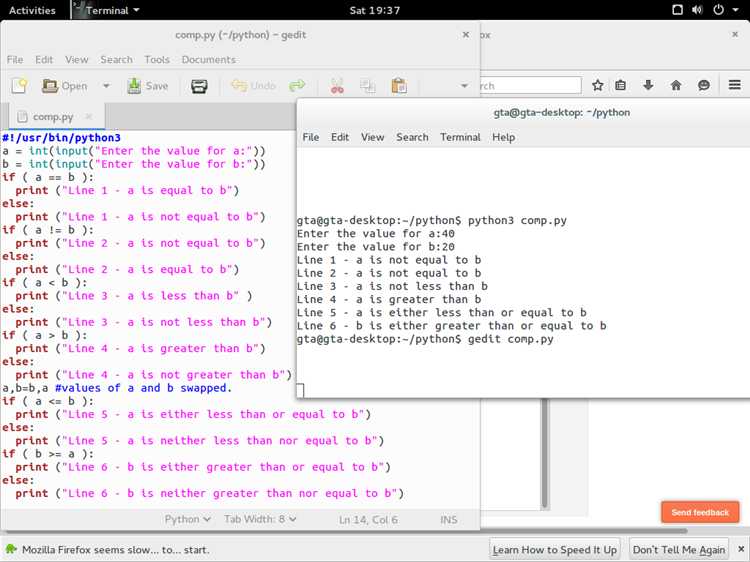Click the New document icon in gedit
This screenshot has height=562, width=750.
(x=19, y=86)
